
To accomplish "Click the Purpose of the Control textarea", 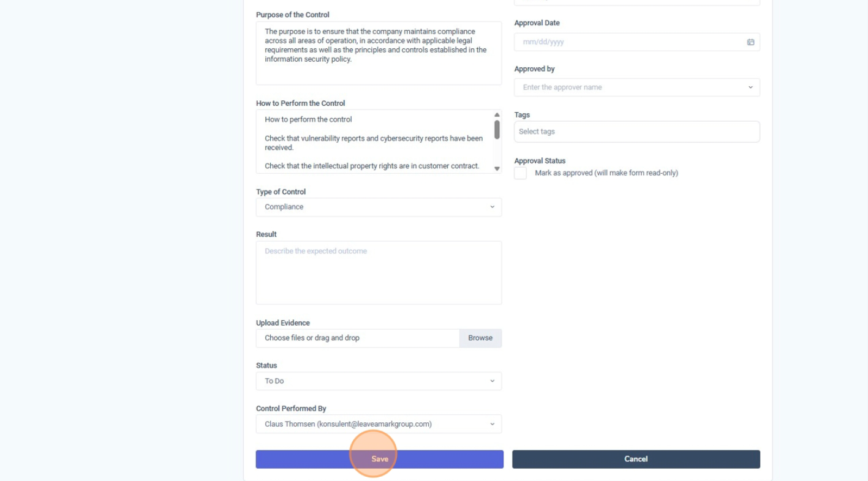I will (378, 52).
